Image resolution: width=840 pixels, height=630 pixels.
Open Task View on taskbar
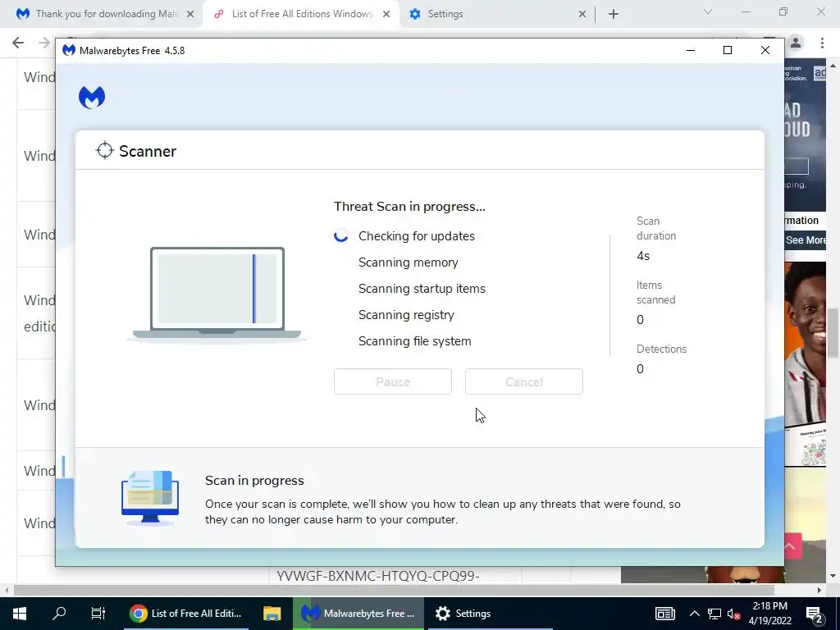tap(98, 614)
